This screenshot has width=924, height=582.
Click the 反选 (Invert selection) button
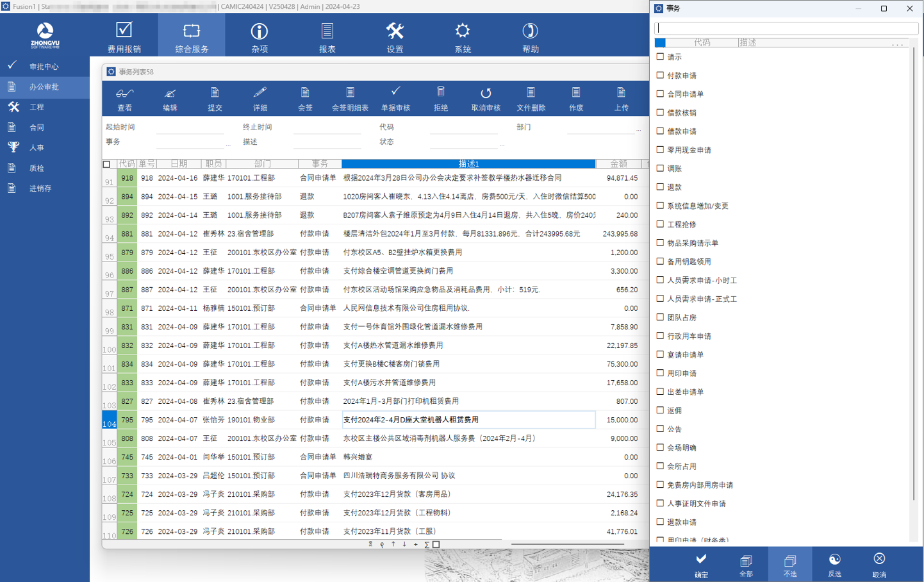click(x=834, y=565)
